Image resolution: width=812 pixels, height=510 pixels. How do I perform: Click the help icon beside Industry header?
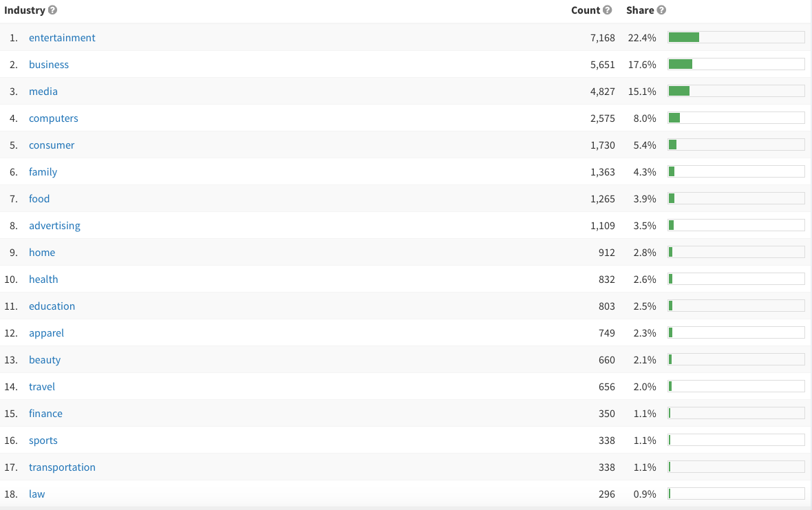point(53,10)
